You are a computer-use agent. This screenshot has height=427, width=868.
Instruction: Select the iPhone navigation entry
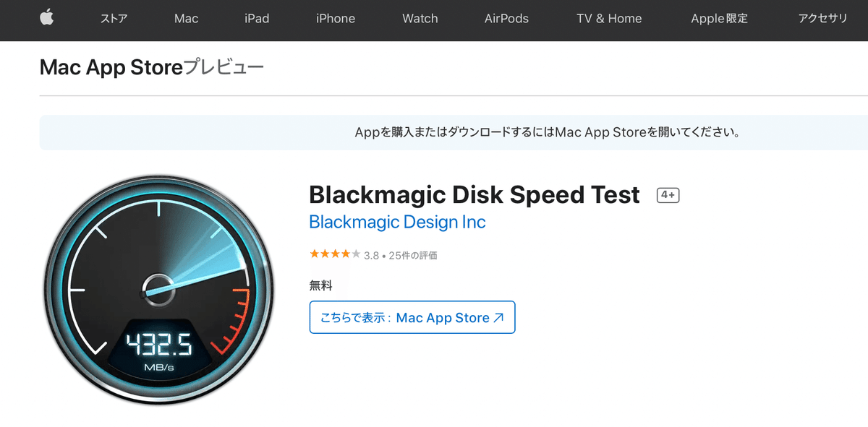(335, 19)
